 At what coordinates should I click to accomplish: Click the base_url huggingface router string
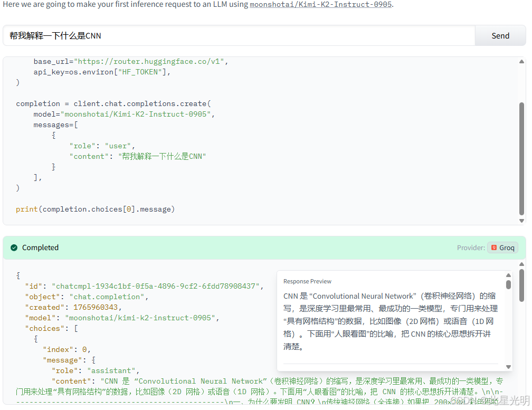tap(149, 61)
